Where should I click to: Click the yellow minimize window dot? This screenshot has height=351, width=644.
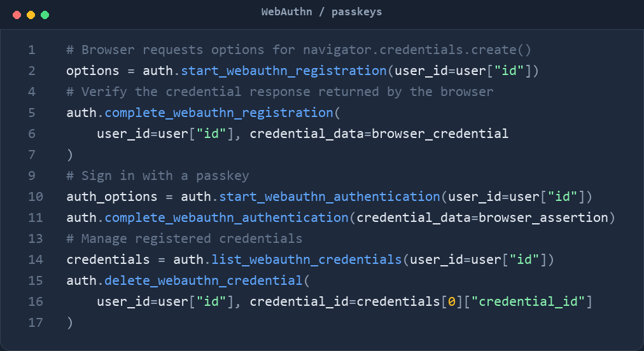tap(31, 15)
